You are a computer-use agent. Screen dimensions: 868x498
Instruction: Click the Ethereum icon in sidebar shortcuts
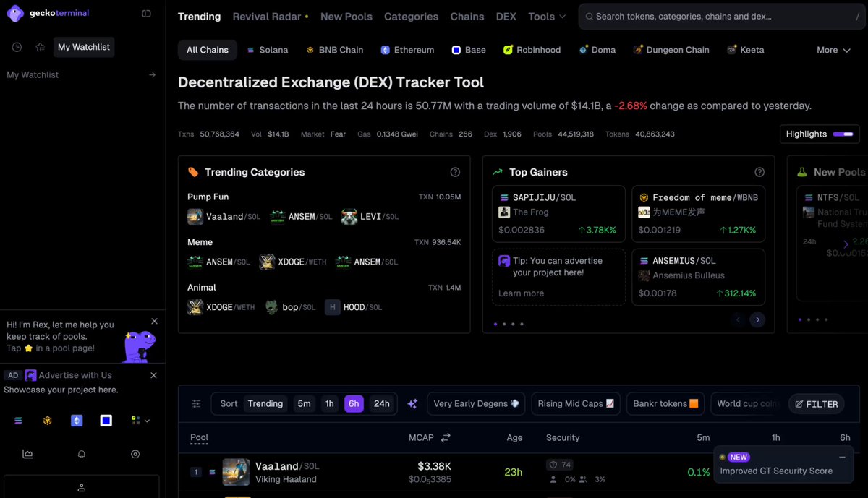coord(77,421)
